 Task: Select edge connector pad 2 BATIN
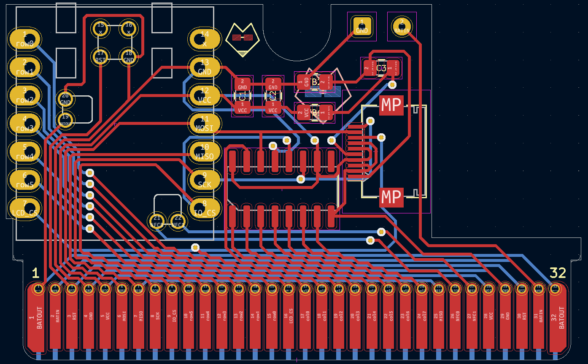point(55,317)
